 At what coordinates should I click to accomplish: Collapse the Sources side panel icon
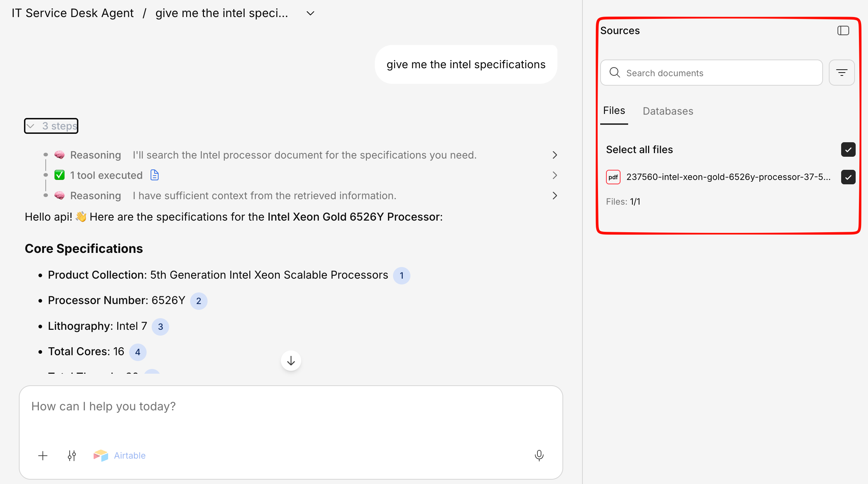pos(843,31)
